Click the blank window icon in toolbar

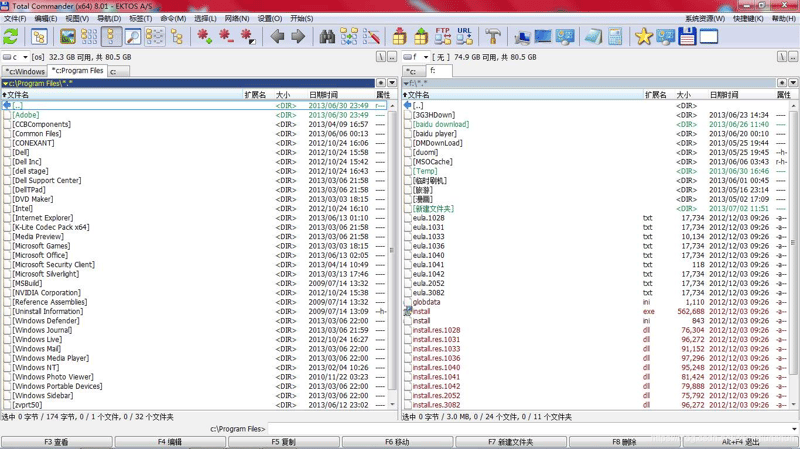pos(709,37)
